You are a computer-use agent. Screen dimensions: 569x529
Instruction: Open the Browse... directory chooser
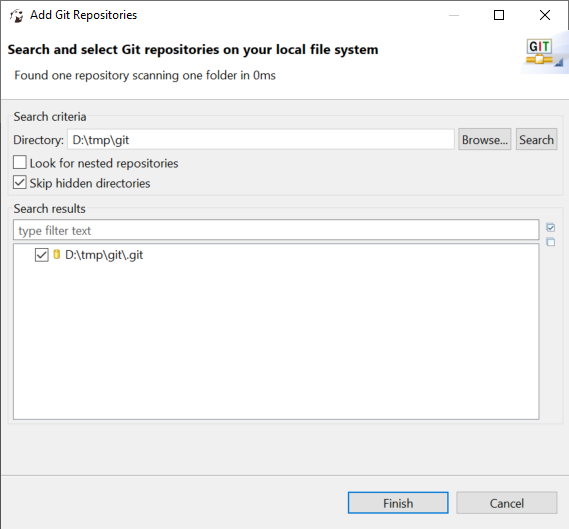point(484,139)
